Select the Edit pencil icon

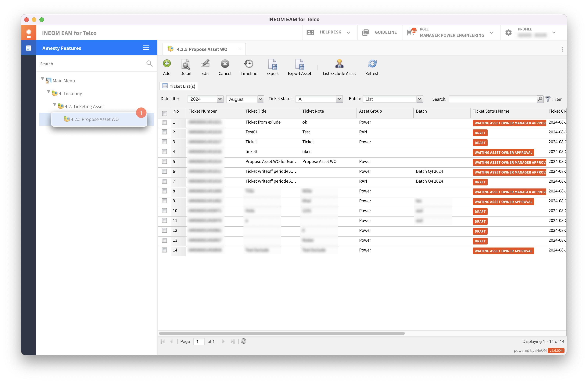(x=205, y=64)
